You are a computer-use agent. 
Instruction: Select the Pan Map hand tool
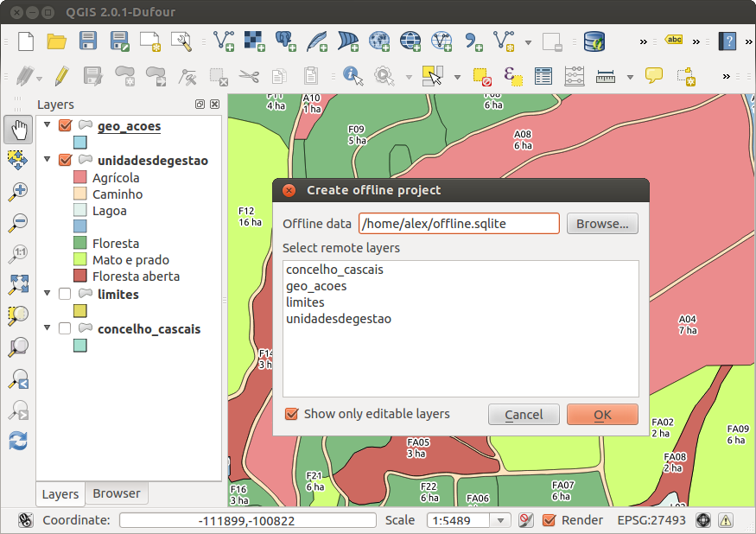point(17,130)
